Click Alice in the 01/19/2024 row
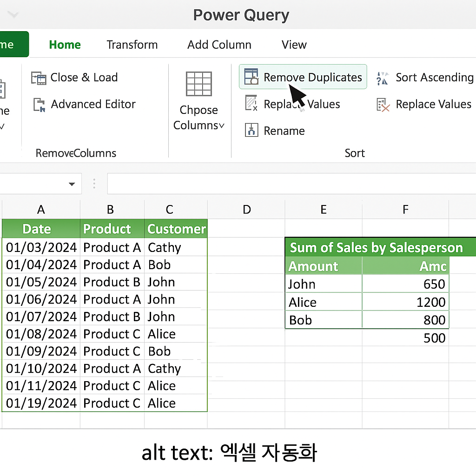This screenshot has width=476, height=476. [176, 403]
